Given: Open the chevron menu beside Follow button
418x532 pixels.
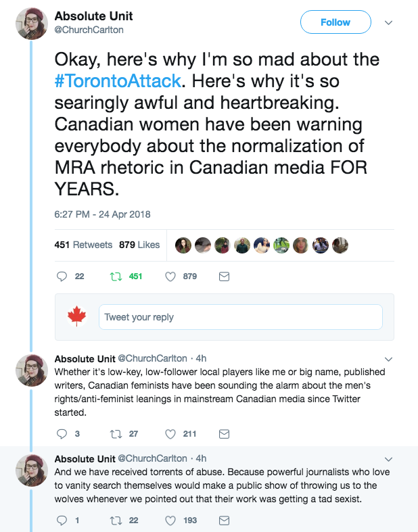Looking at the screenshot, I should click(389, 22).
